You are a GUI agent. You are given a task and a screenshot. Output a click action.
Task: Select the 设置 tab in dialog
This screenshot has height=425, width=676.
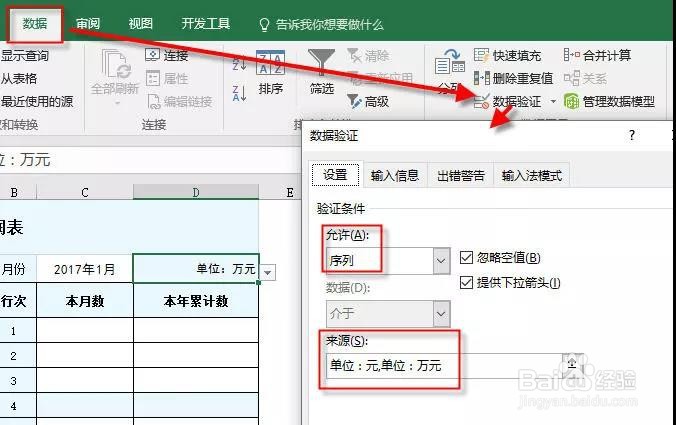click(335, 175)
